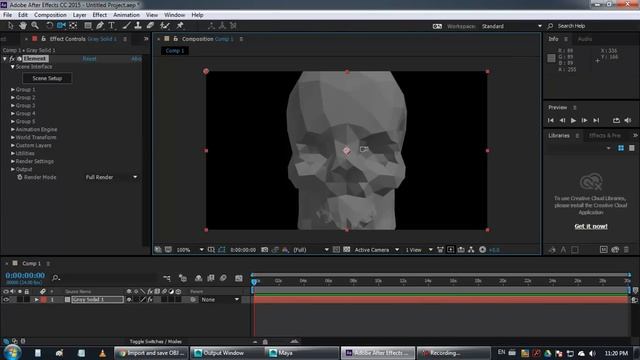Open the Layer menu
Viewport: 640px width, 360px height.
(x=79, y=15)
